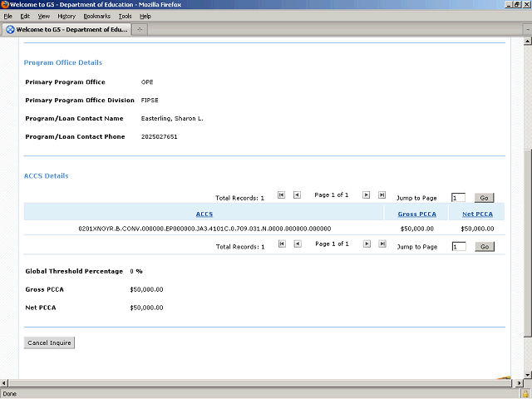Click the horizontal scrollbar right arrow
The width and height of the screenshot is (532, 399).
tap(519, 383)
